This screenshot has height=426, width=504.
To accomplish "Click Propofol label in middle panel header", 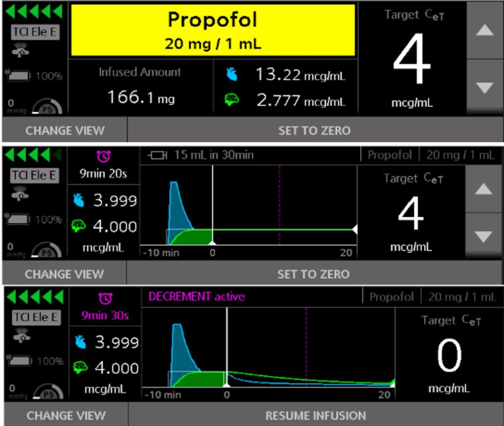I will (390, 155).
